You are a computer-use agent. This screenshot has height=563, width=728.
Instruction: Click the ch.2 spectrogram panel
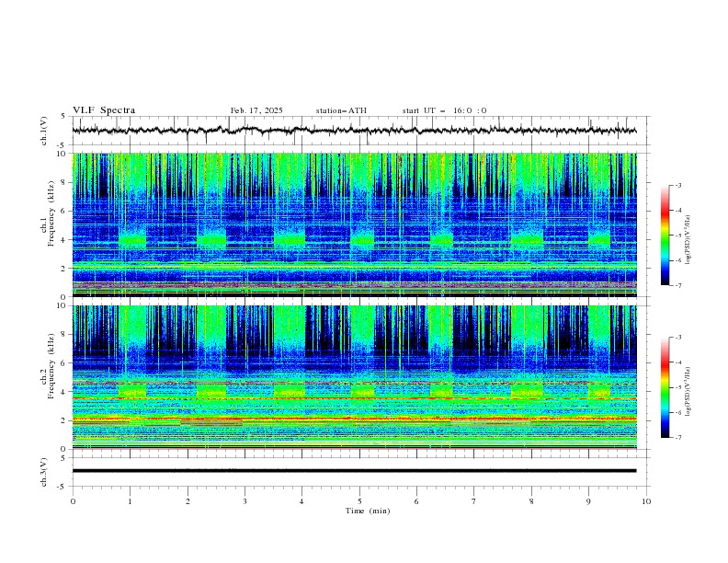pos(354,377)
